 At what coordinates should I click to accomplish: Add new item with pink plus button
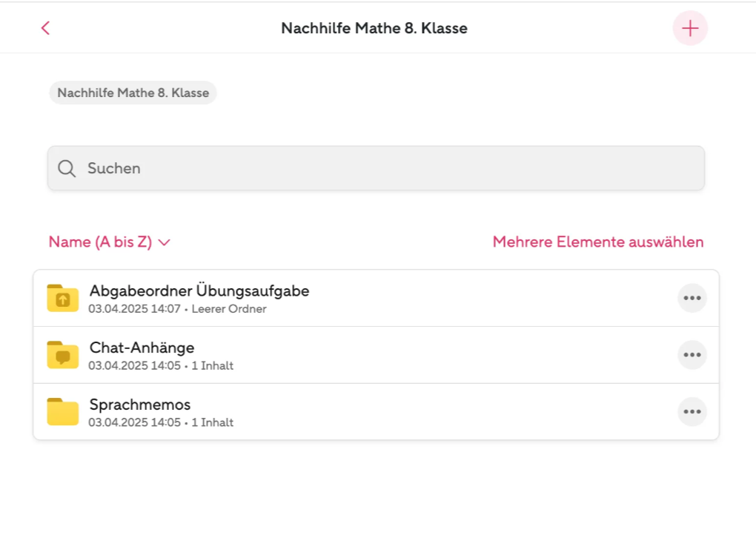coord(690,28)
